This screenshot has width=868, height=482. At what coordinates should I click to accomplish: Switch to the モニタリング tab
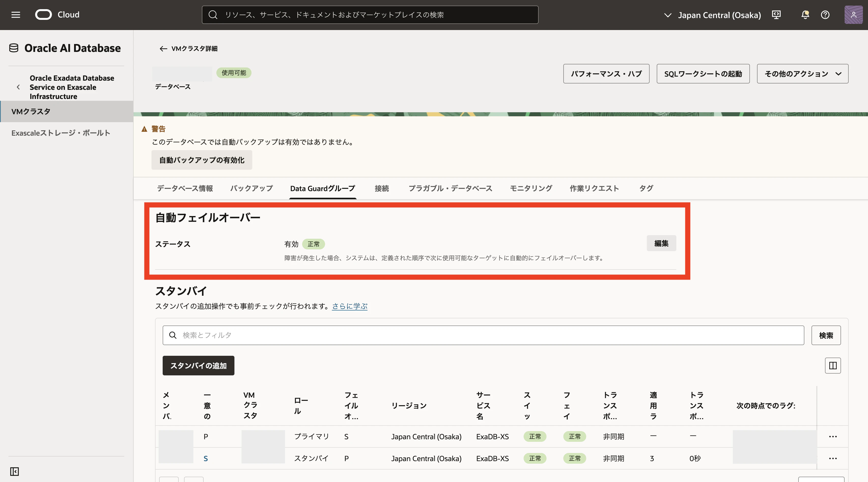click(x=531, y=188)
